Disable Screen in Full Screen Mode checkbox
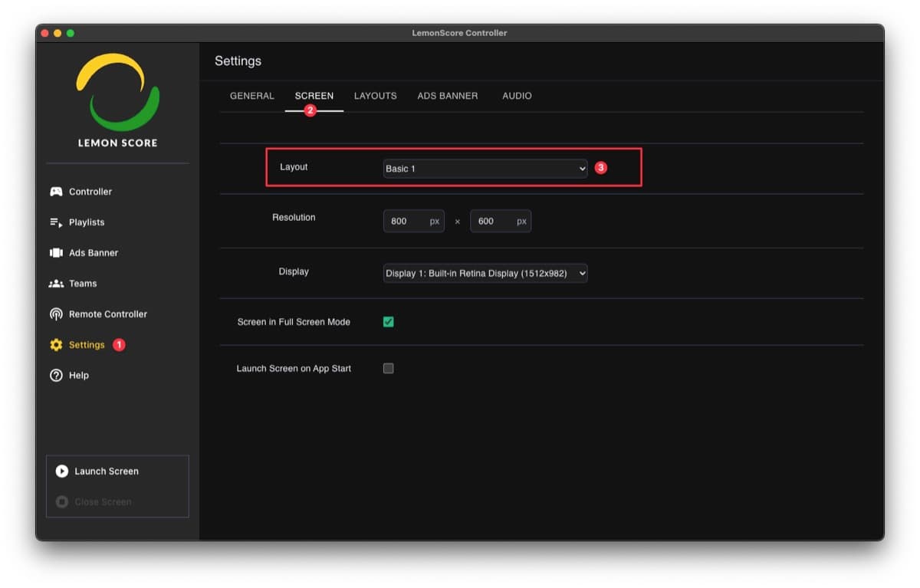The height and width of the screenshot is (588, 920). pyautogui.click(x=388, y=322)
